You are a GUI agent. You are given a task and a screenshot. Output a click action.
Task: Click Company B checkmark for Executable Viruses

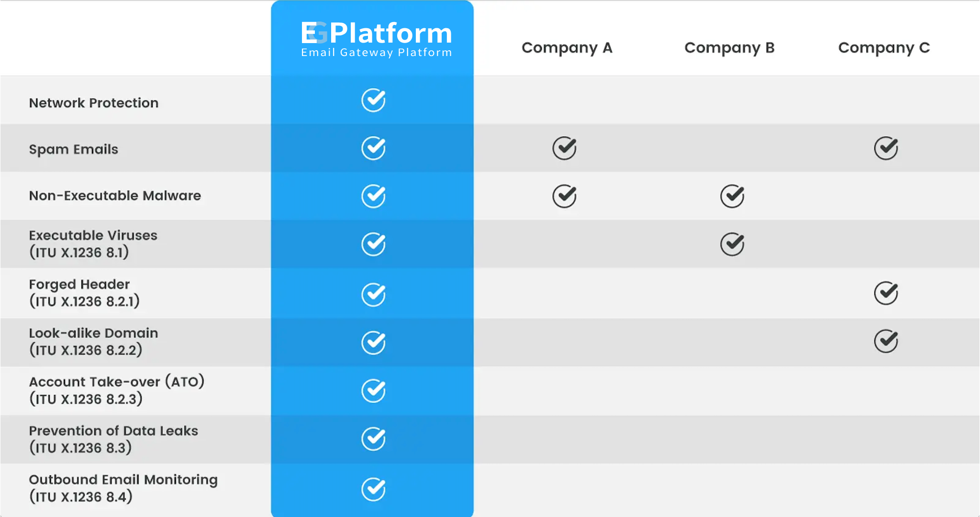tap(733, 244)
